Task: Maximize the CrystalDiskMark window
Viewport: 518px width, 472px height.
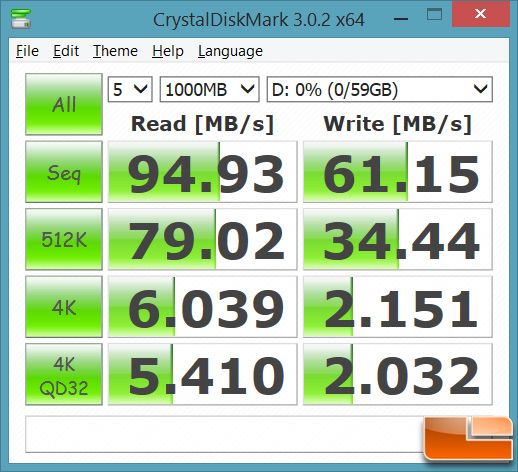Action: click(x=434, y=15)
